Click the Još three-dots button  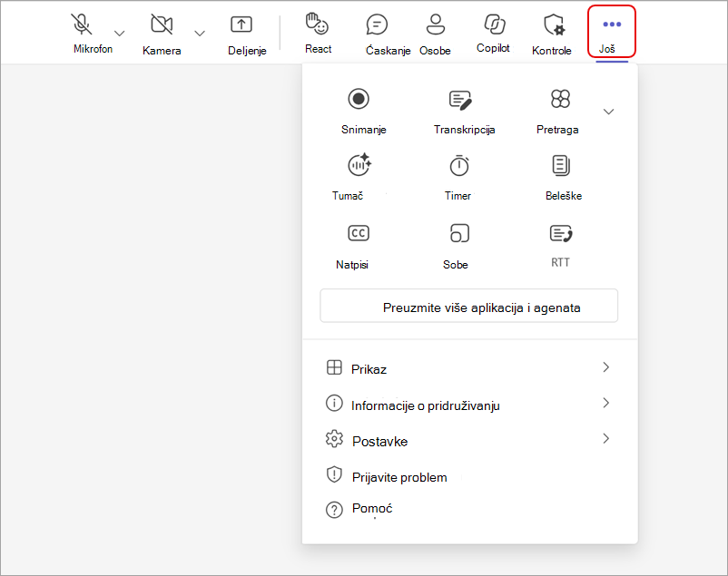[612, 31]
